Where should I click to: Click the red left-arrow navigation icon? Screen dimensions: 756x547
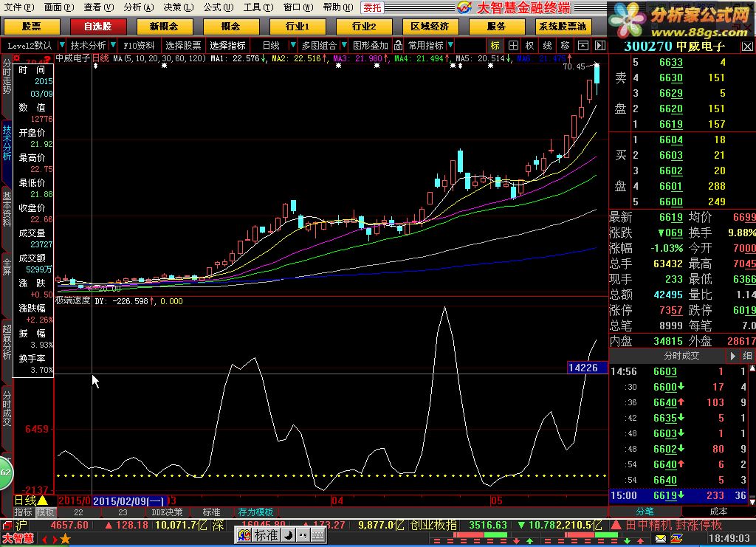tap(44, 540)
